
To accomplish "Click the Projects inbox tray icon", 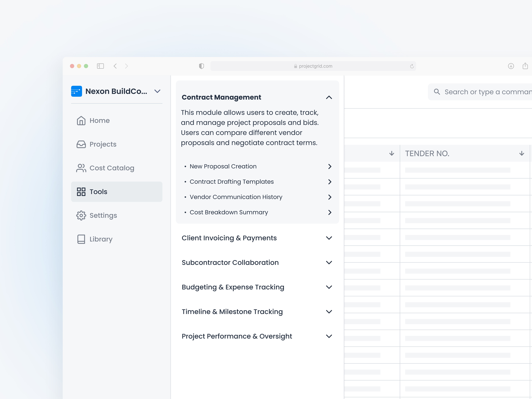I will pos(81,144).
